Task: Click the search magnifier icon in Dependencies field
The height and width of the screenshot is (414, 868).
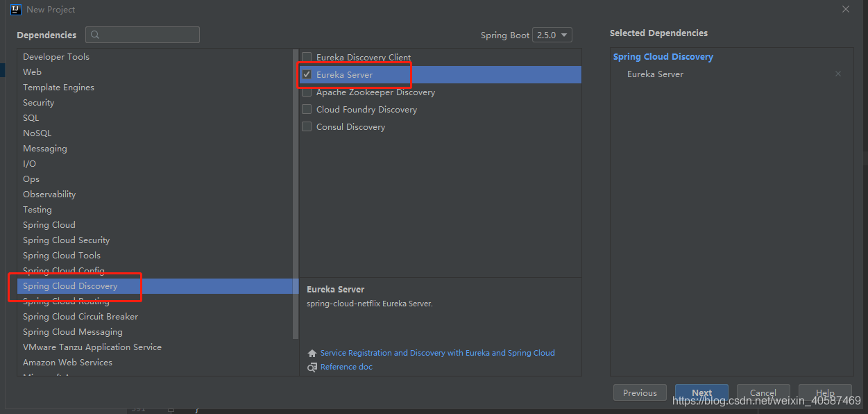Action: point(95,35)
